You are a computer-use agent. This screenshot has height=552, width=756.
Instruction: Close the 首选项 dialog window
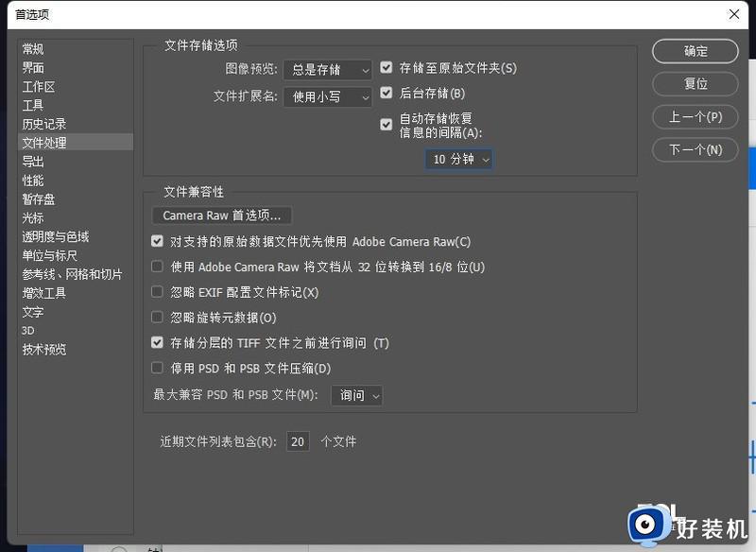tap(733, 14)
